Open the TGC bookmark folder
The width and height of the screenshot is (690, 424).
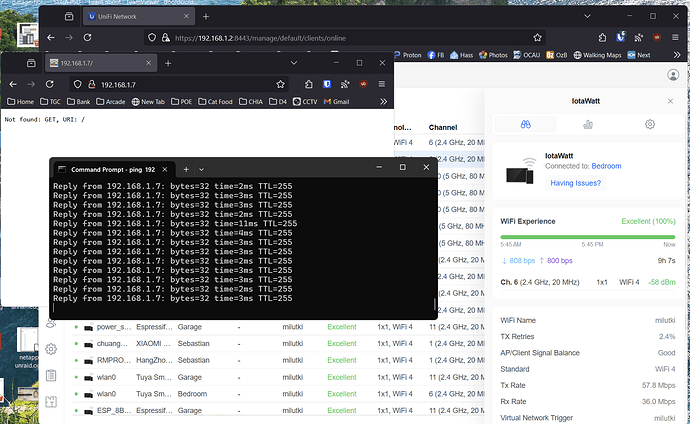pyautogui.click(x=50, y=102)
